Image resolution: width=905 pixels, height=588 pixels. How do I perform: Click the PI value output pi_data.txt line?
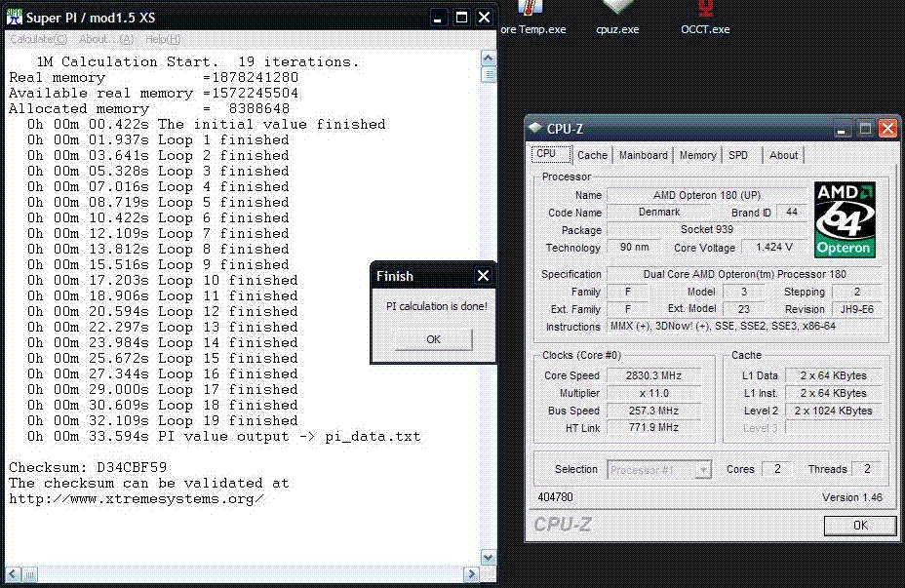224,436
